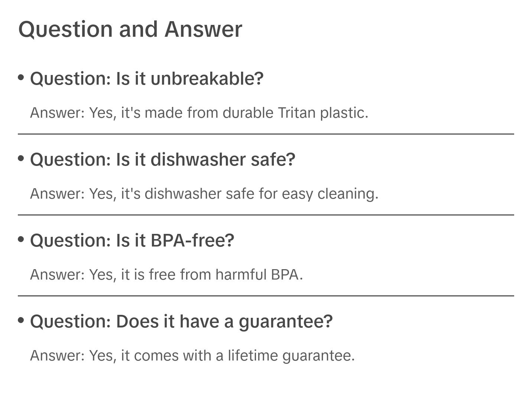Open the "Is it BPA-free?" question
The height and width of the screenshot is (398, 532).
coord(132,241)
